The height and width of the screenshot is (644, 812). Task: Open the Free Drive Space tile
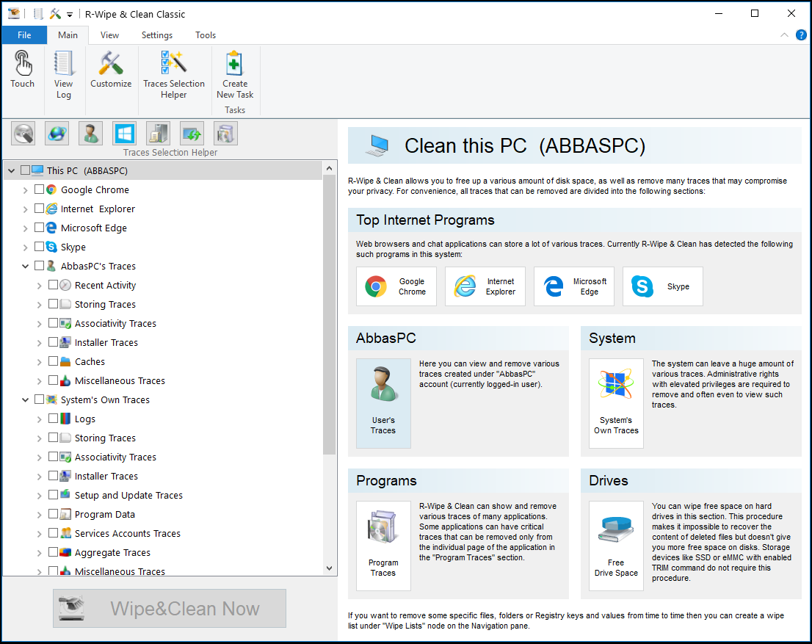(x=616, y=546)
